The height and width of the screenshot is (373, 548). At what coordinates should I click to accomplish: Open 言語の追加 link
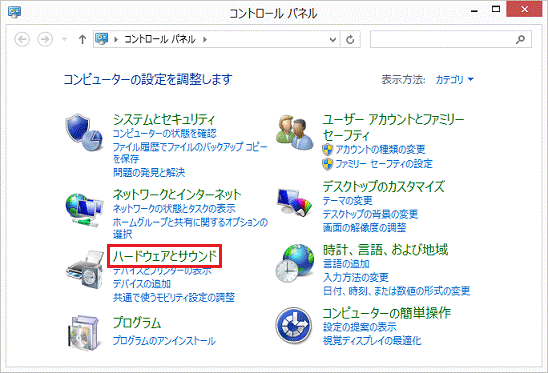point(346,264)
